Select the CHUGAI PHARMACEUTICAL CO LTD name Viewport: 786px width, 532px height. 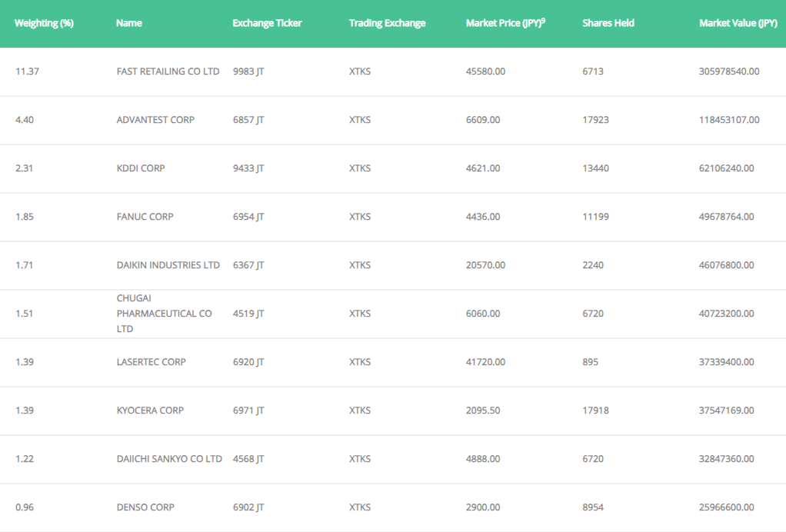(x=165, y=314)
